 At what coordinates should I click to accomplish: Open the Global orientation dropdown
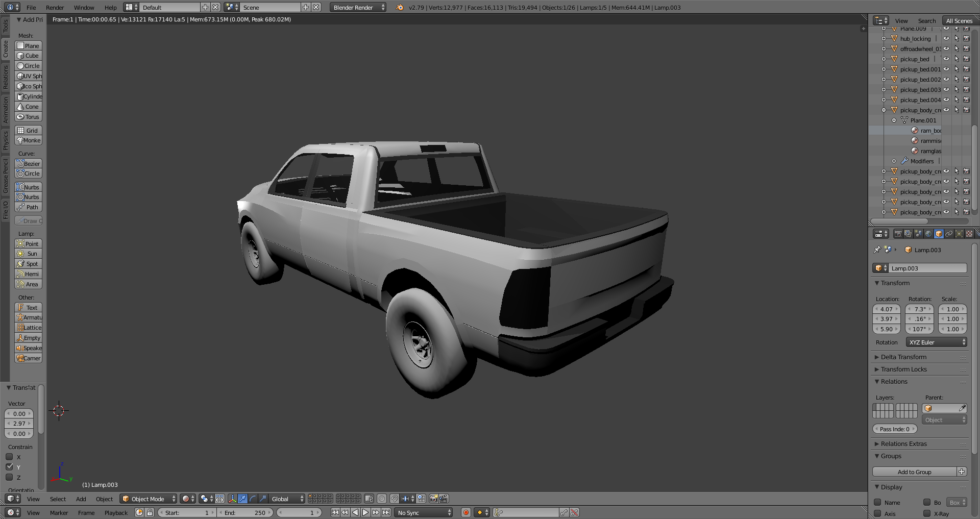point(287,499)
